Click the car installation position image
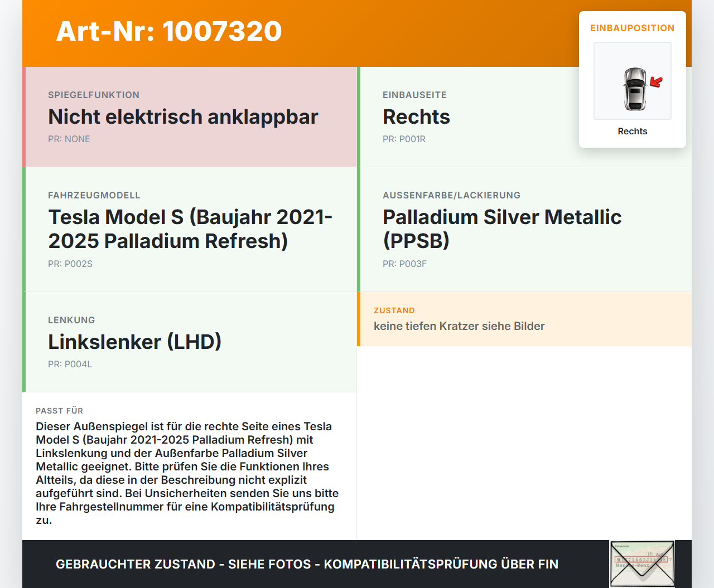 pyautogui.click(x=633, y=81)
